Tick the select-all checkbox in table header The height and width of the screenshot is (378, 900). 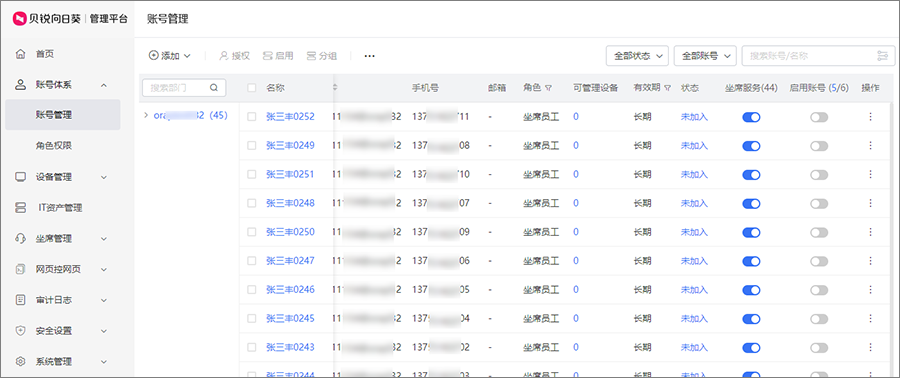[x=251, y=88]
